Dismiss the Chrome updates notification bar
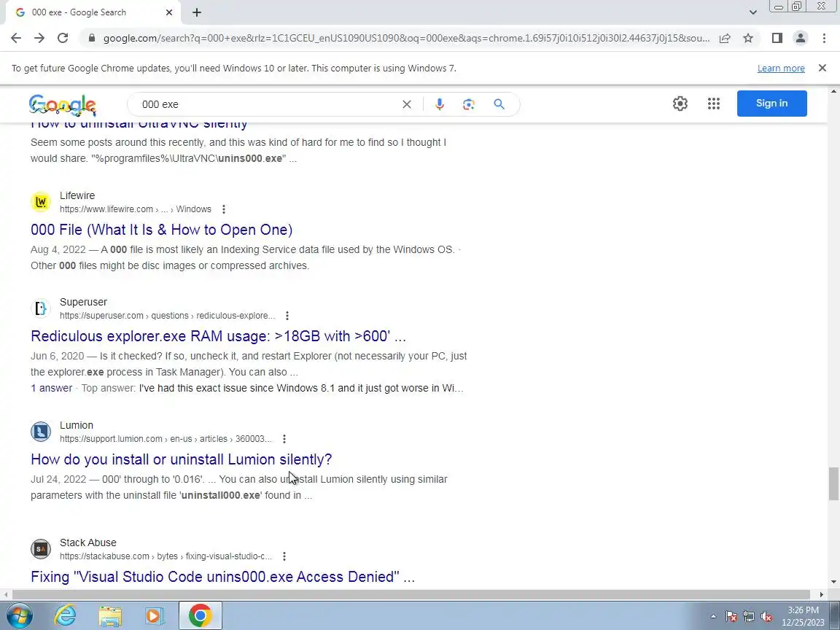 pyautogui.click(x=822, y=68)
